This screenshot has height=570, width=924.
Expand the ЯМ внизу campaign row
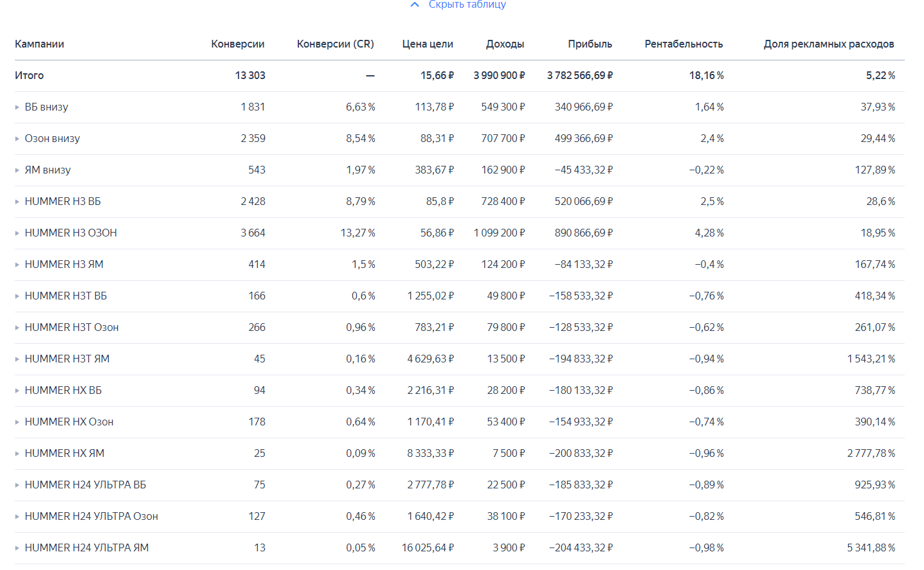coord(17,170)
